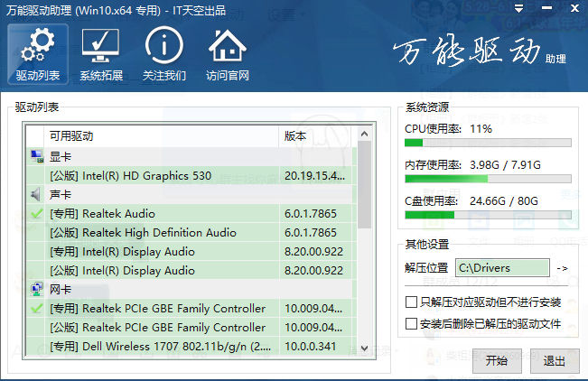This screenshot has width=588, height=381.
Task: Click scroll-down arrow of driver list
Action: (364, 348)
